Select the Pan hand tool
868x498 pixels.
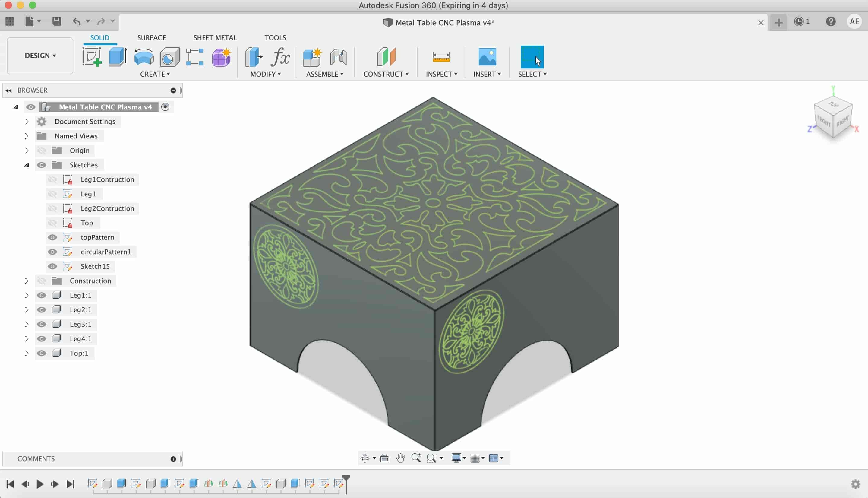click(400, 458)
